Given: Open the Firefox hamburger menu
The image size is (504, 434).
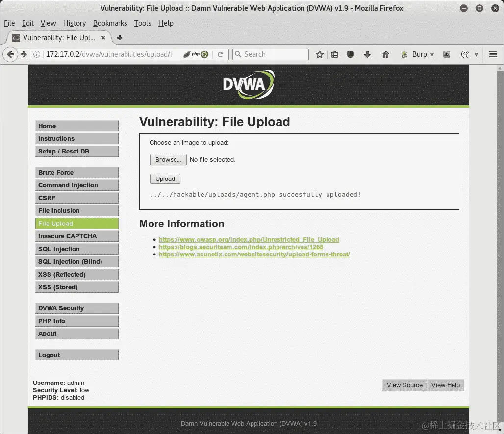Looking at the screenshot, I should [493, 54].
